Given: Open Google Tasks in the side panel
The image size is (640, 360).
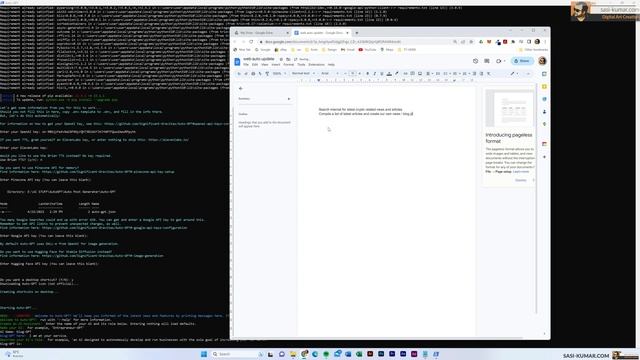Looking at the screenshot, I should (544, 99).
